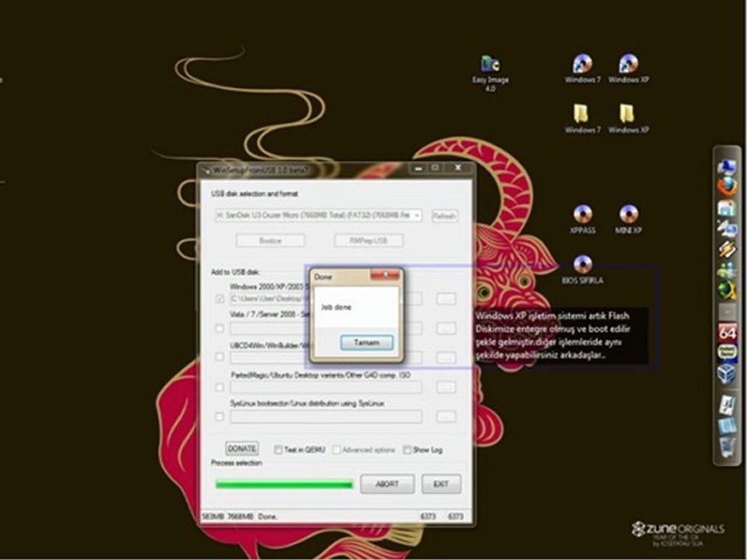The image size is (747, 560).
Task: Launch Firefox from the side dock
Action: tap(727, 187)
